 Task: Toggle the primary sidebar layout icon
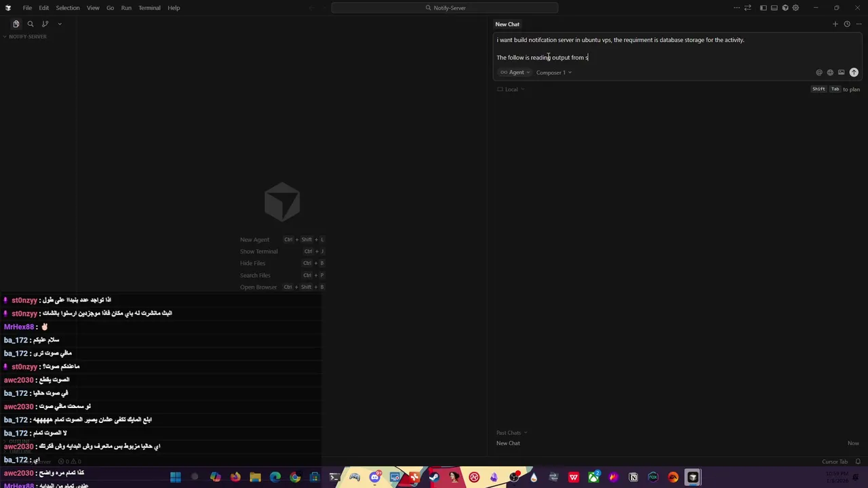click(x=763, y=7)
